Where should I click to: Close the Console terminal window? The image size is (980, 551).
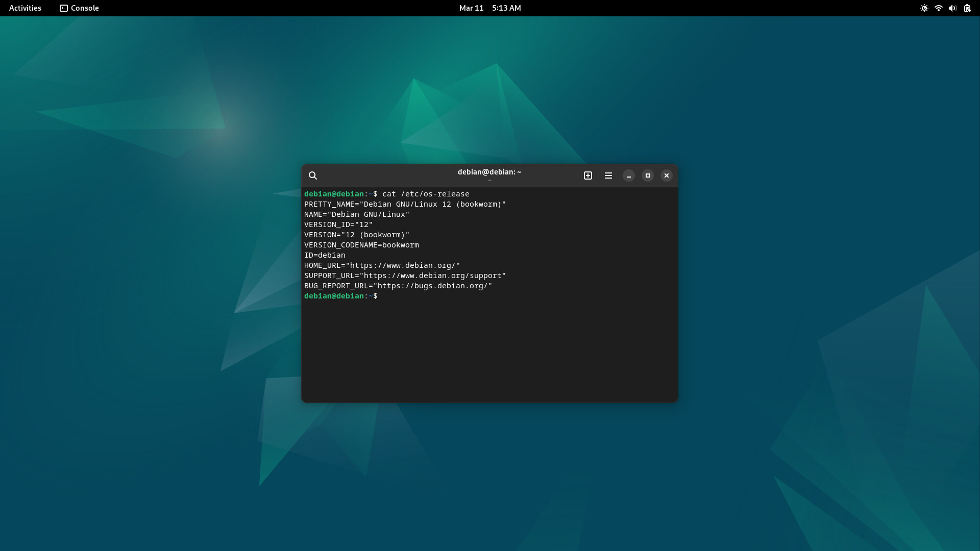point(667,176)
